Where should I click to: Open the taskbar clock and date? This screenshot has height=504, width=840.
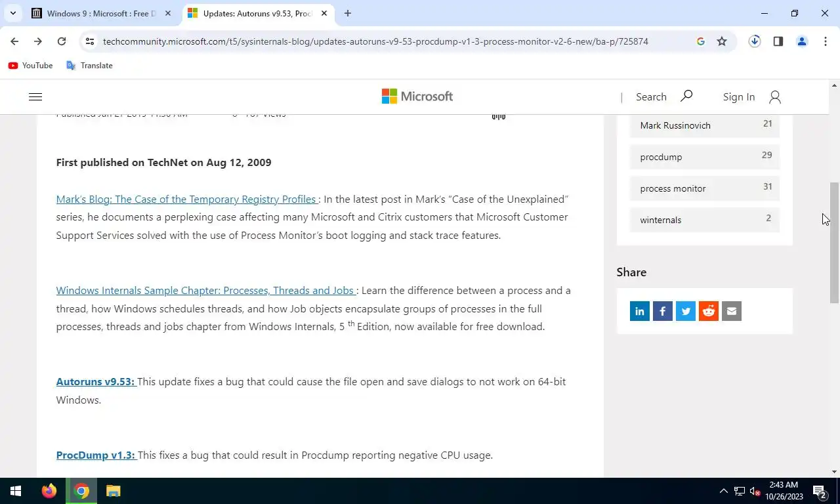point(784,491)
